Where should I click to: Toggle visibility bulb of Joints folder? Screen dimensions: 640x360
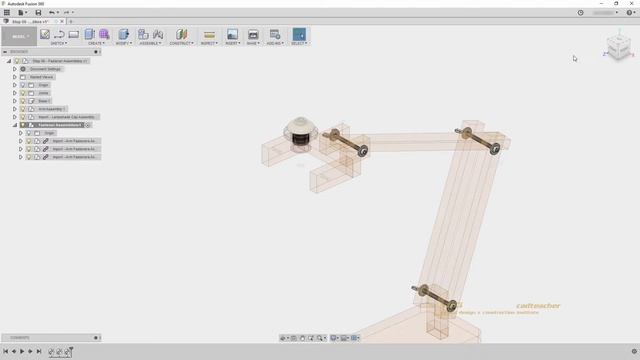(23, 93)
